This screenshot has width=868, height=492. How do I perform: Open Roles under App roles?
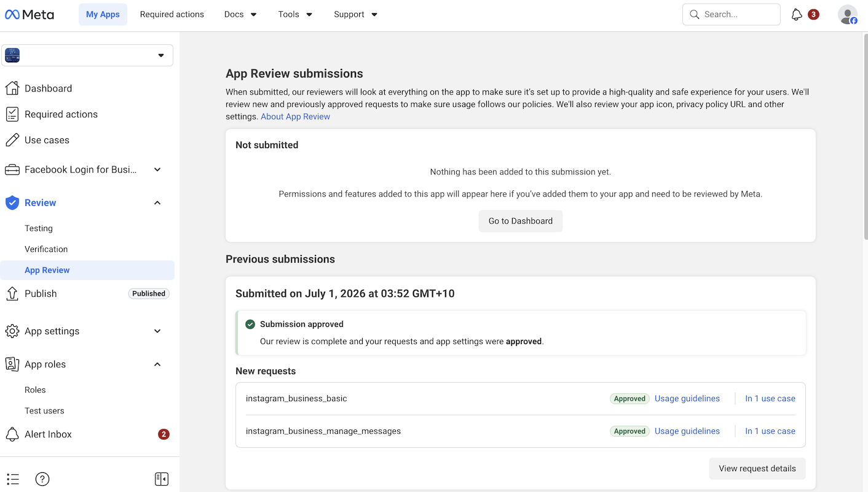tap(35, 390)
